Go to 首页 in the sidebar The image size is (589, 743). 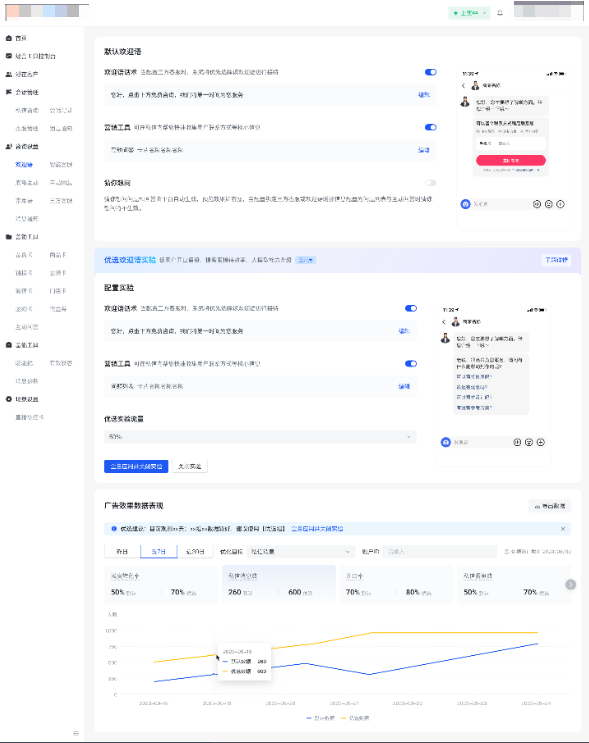coord(21,38)
